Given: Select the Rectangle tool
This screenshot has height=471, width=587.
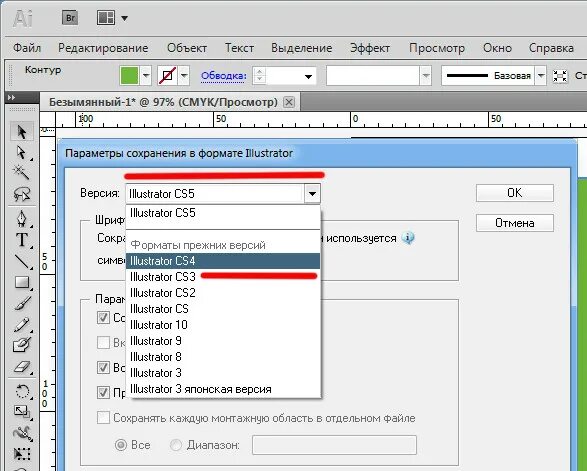Looking at the screenshot, I should [21, 282].
